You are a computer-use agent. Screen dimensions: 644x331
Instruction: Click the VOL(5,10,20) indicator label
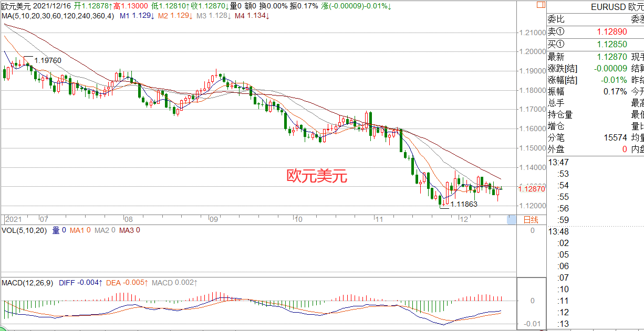pyautogui.click(x=25, y=230)
